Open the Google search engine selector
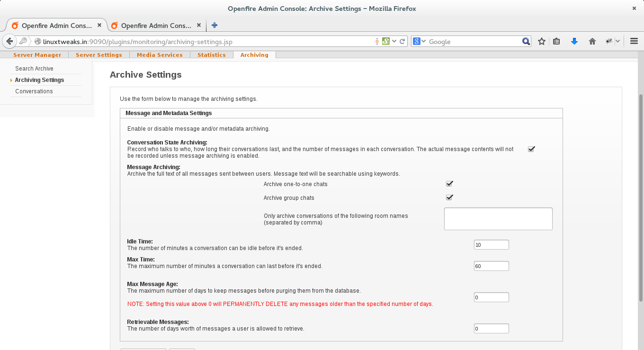 pos(419,41)
